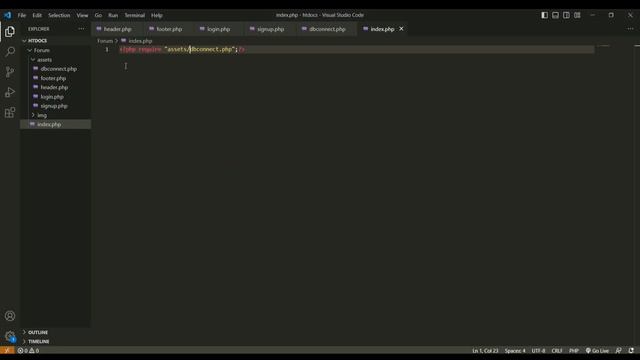The height and width of the screenshot is (360, 640).
Task: Open the Go menu
Action: tap(98, 15)
